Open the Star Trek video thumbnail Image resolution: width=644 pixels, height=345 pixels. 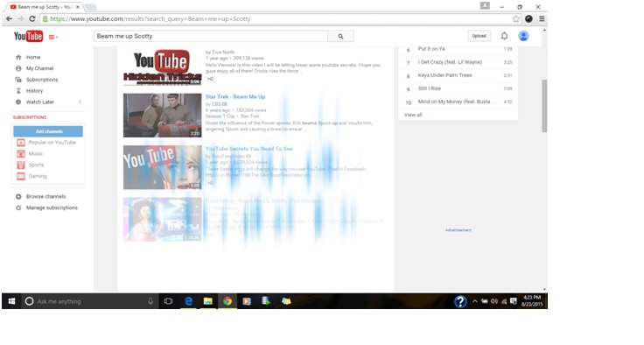click(x=162, y=115)
